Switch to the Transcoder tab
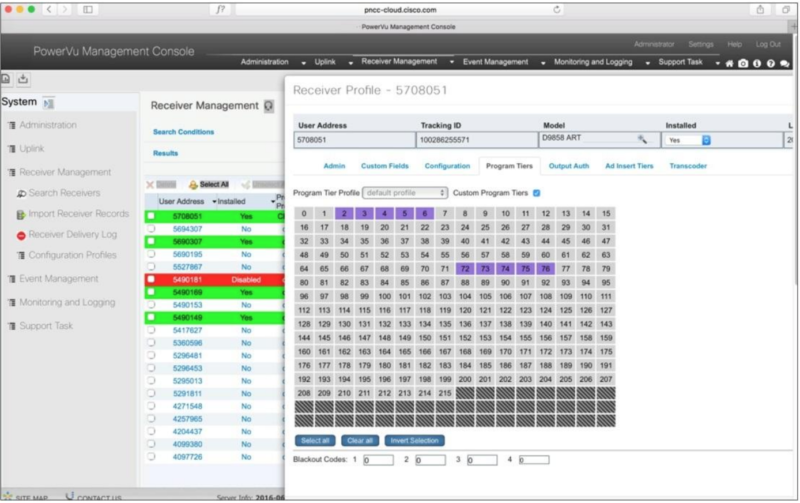 [688, 166]
